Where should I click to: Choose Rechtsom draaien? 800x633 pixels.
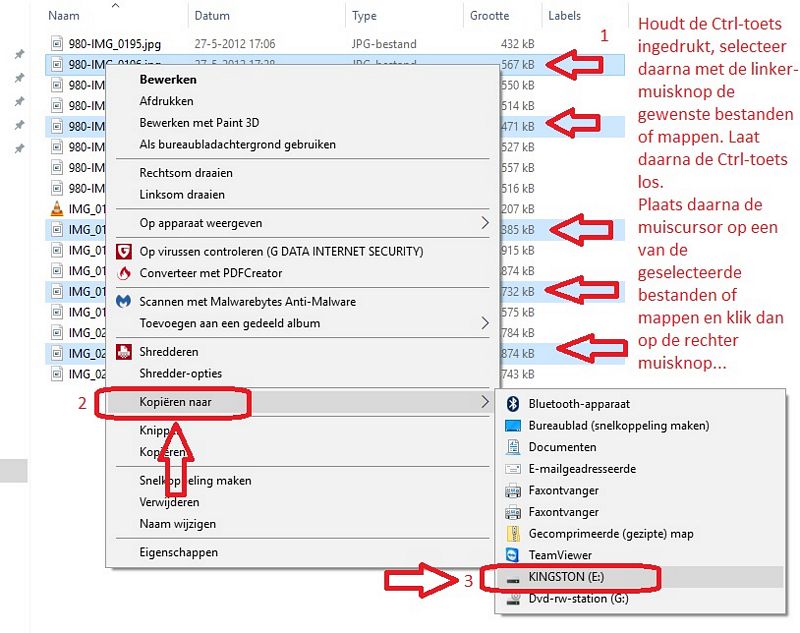186,173
